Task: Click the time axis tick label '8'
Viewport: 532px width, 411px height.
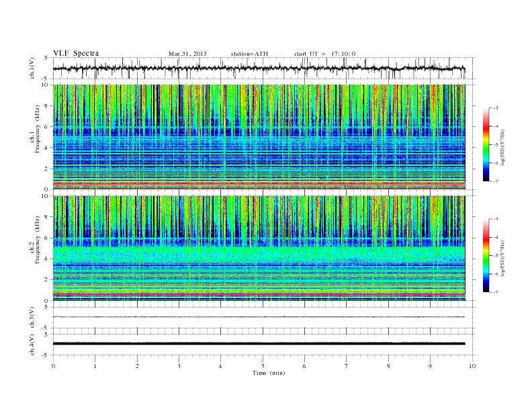Action: click(x=388, y=366)
